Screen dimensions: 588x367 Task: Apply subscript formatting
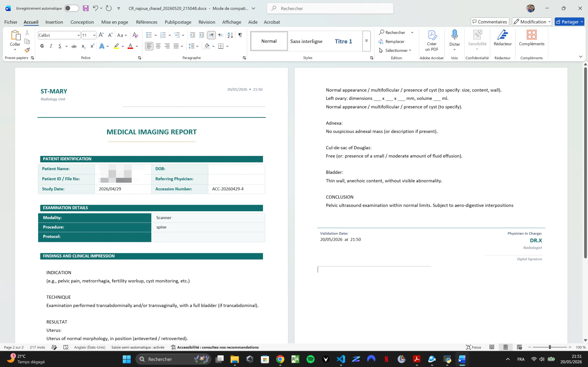tap(83, 46)
